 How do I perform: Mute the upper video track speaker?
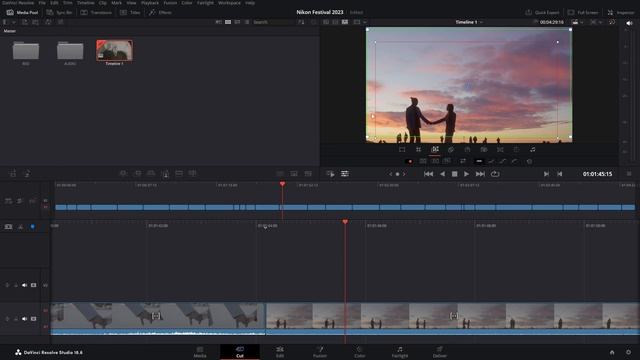pyautogui.click(x=24, y=285)
